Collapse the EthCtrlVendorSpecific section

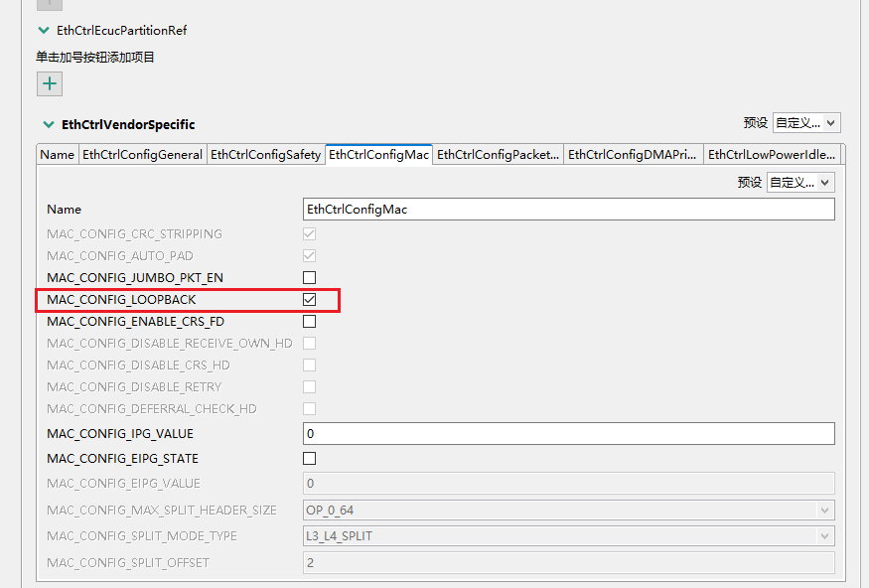(48, 124)
